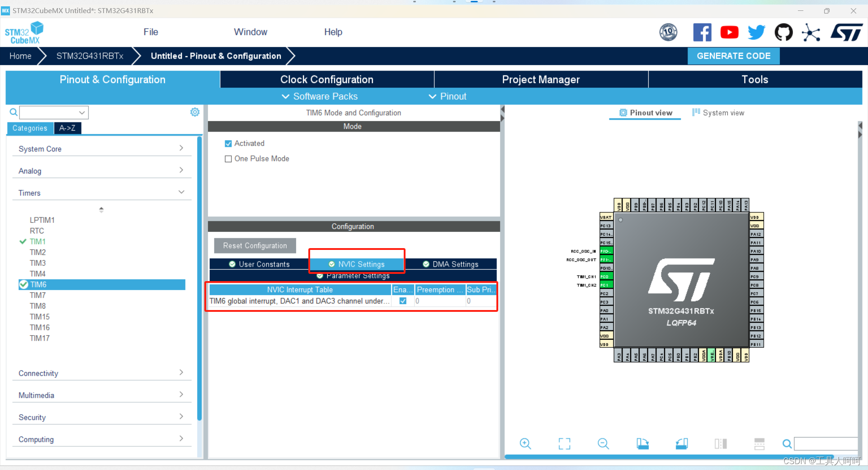Image resolution: width=868 pixels, height=470 pixels.
Task: Expand the Connectivity category
Action: click(x=102, y=373)
